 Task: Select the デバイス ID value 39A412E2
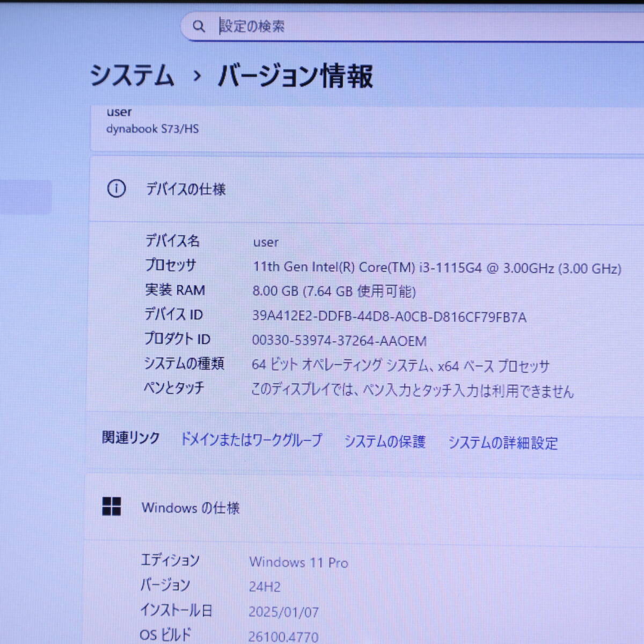[389, 317]
